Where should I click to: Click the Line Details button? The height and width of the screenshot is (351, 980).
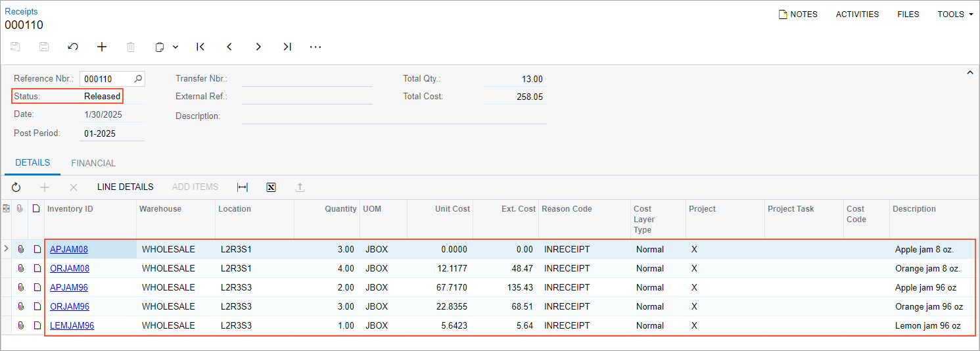[125, 187]
